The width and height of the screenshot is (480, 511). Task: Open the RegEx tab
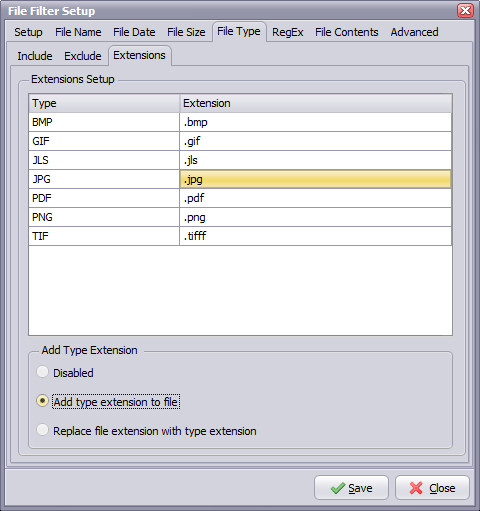coord(288,32)
